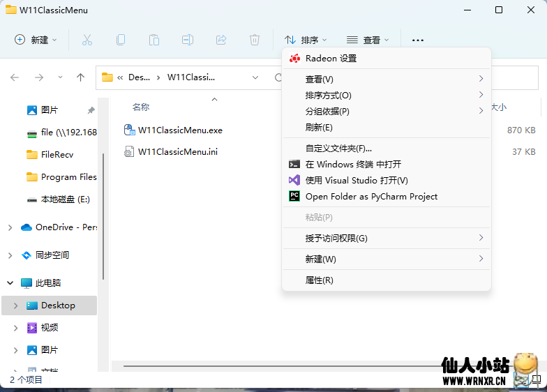
Task: Expand the OneDrive tree node
Action: click(x=10, y=227)
